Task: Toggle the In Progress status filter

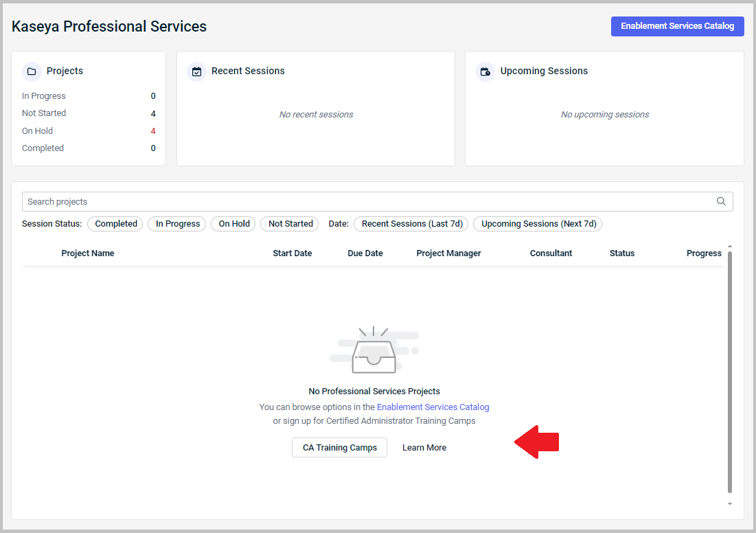Action: pos(177,224)
